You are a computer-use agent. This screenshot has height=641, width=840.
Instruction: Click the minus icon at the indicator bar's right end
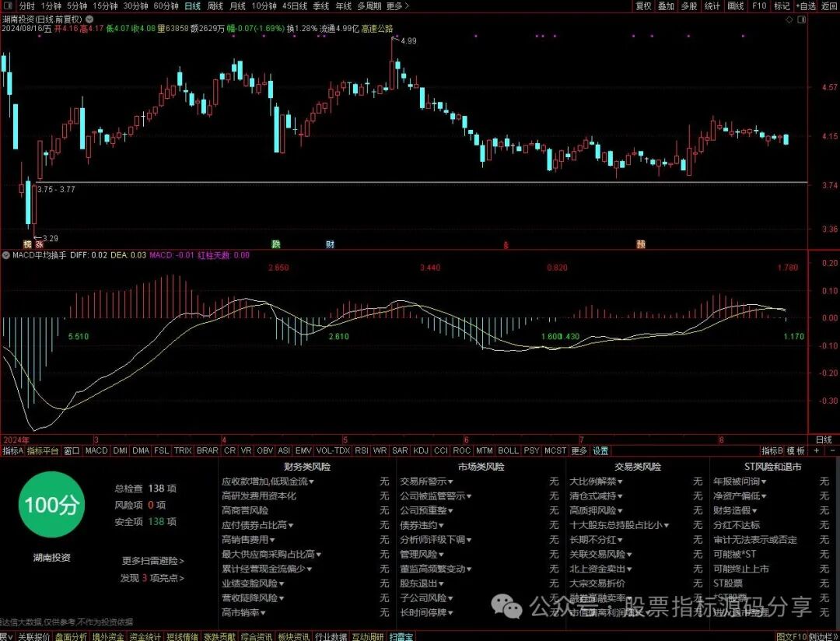832,450
